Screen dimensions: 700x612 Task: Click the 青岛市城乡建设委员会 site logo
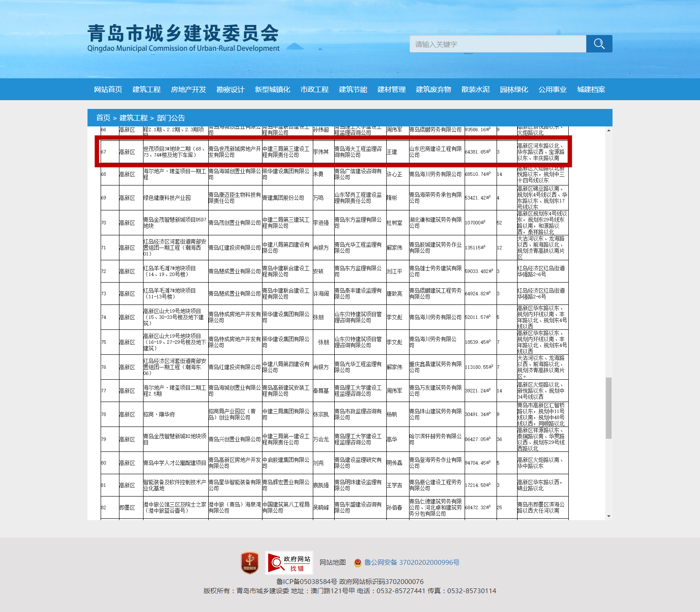[x=183, y=38]
